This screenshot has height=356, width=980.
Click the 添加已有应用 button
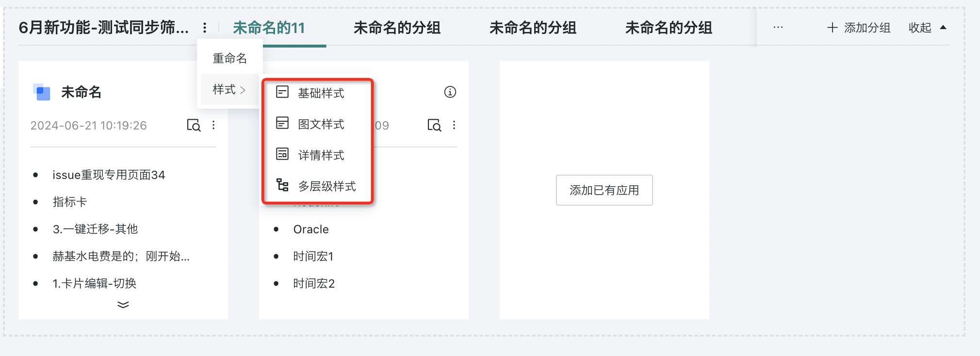tap(604, 190)
